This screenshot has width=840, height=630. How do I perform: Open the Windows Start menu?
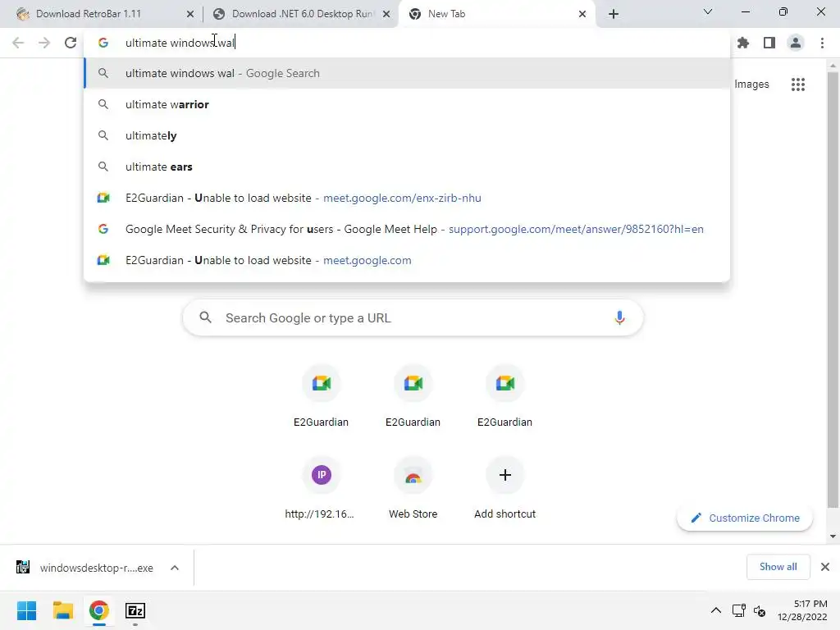point(27,610)
